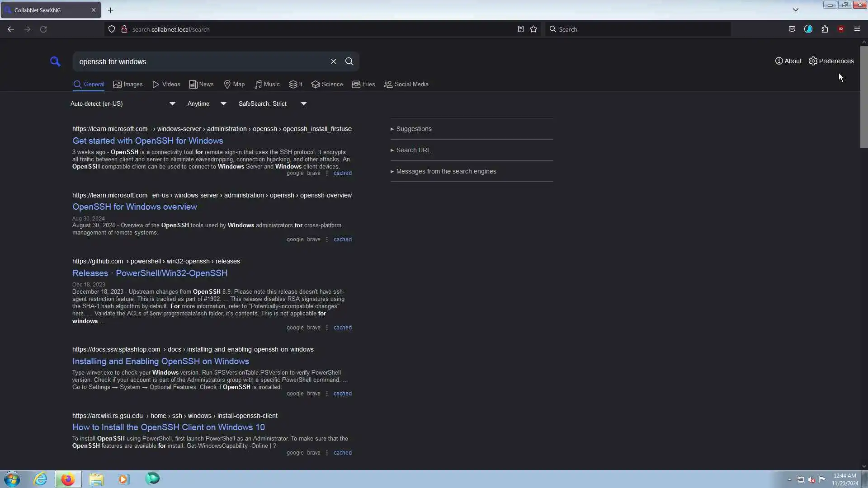Open the Preferences gear link
The image size is (868, 488).
831,61
